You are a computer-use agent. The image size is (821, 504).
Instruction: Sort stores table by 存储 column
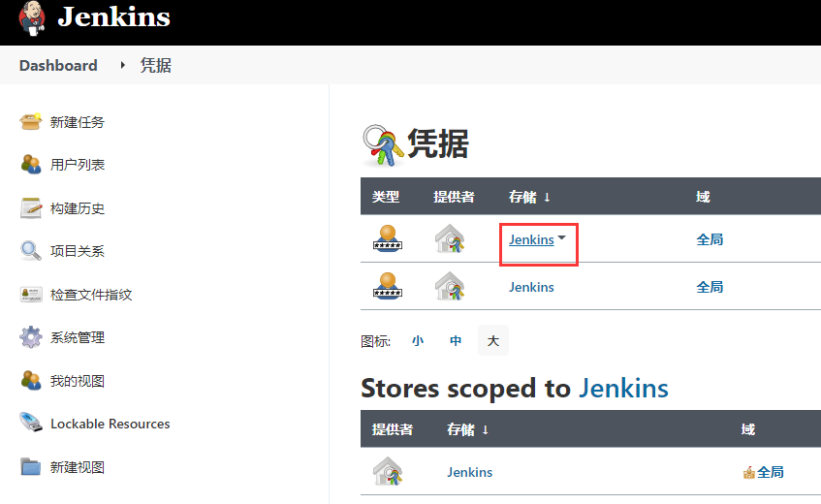point(467,429)
